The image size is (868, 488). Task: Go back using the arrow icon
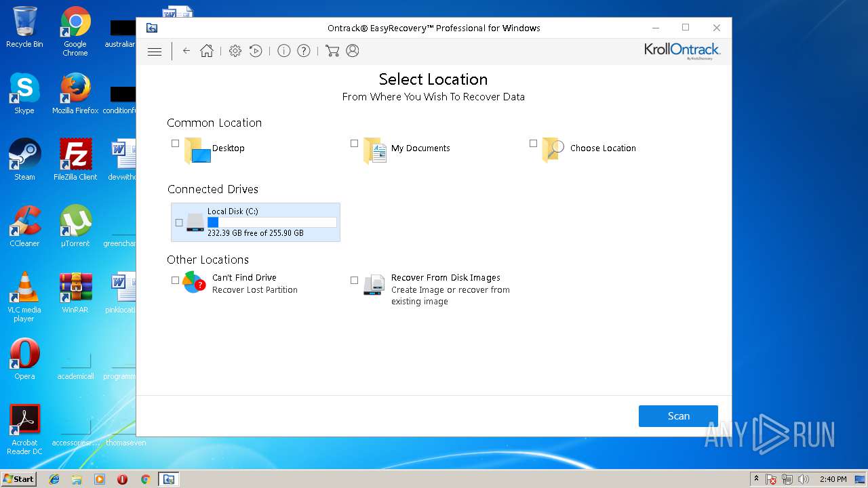186,51
